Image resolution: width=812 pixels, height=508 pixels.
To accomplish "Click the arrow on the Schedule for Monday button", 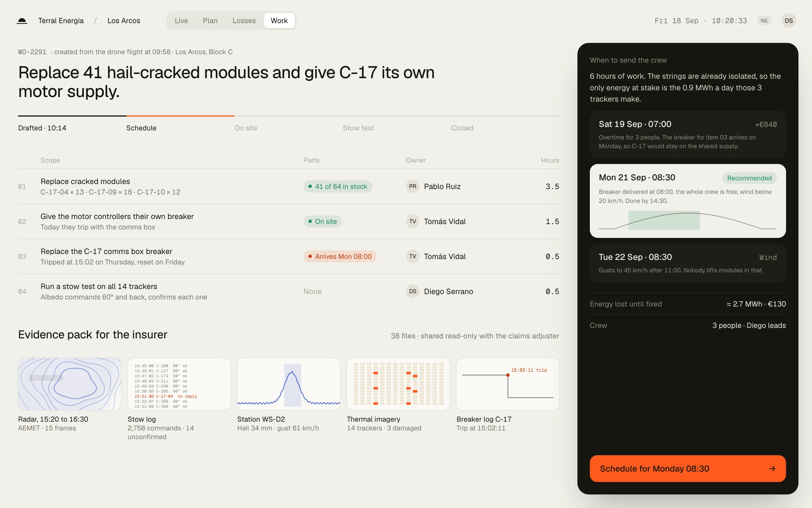I will click(772, 468).
